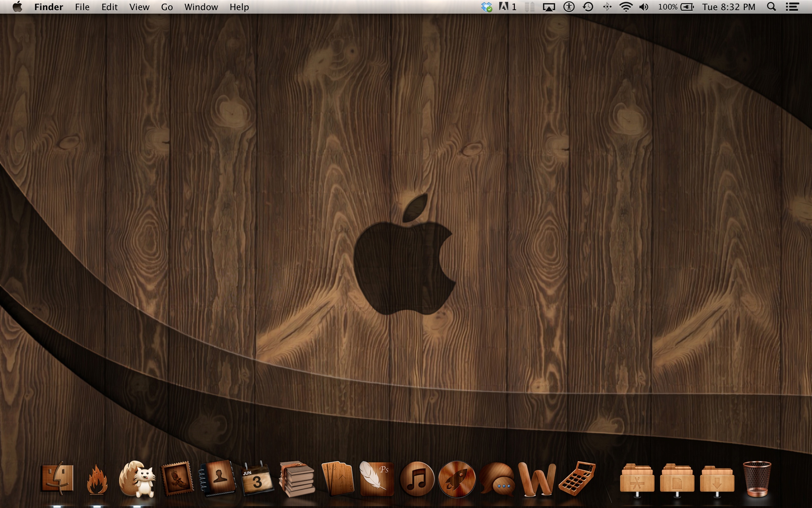Open the stacked books icon in the Dock
This screenshot has width=812, height=508.
[297, 479]
